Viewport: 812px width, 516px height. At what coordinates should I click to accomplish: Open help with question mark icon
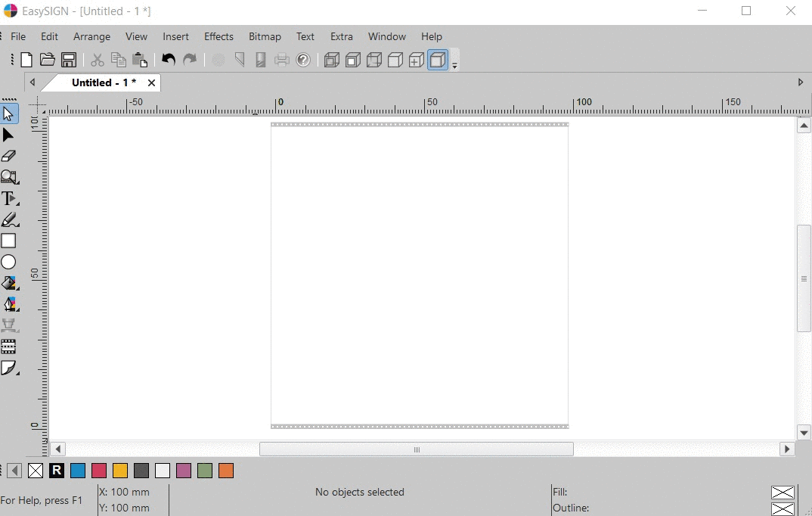click(x=303, y=60)
